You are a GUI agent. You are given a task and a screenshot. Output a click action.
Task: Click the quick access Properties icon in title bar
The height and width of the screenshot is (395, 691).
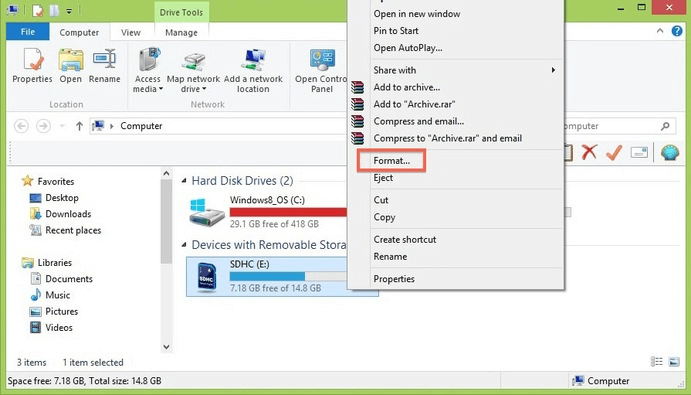(38, 10)
